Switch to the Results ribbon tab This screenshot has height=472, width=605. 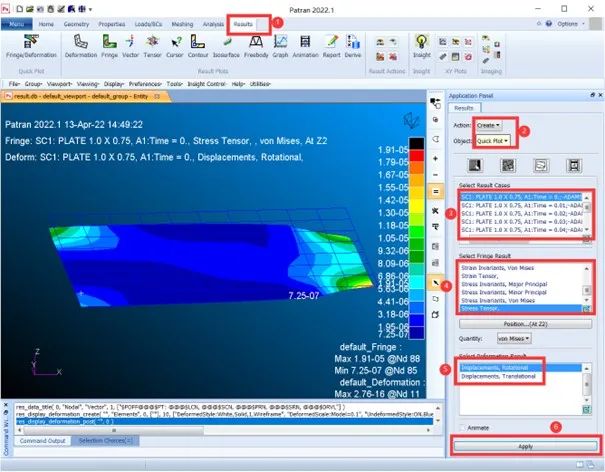(243, 24)
